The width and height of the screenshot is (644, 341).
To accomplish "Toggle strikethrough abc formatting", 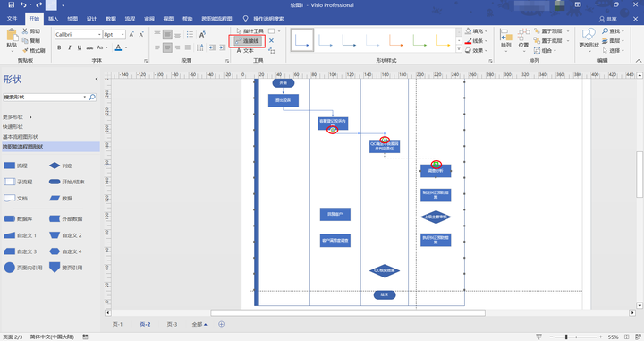I will pos(89,47).
